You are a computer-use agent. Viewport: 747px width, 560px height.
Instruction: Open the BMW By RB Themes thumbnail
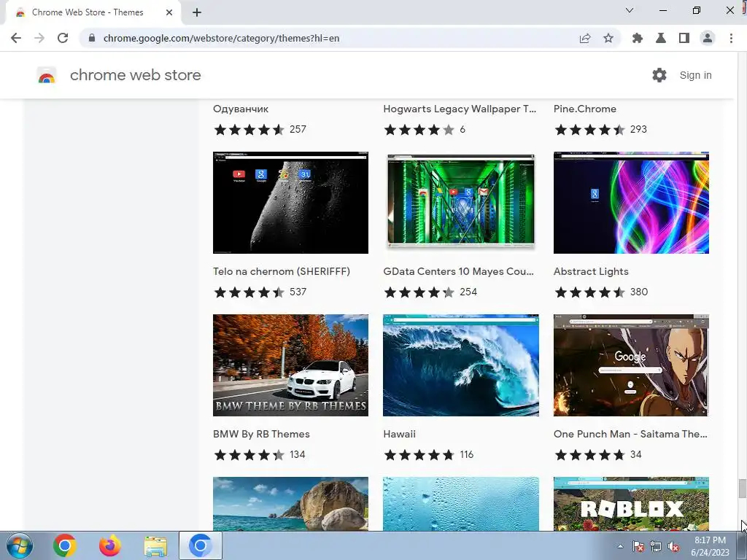coord(290,365)
